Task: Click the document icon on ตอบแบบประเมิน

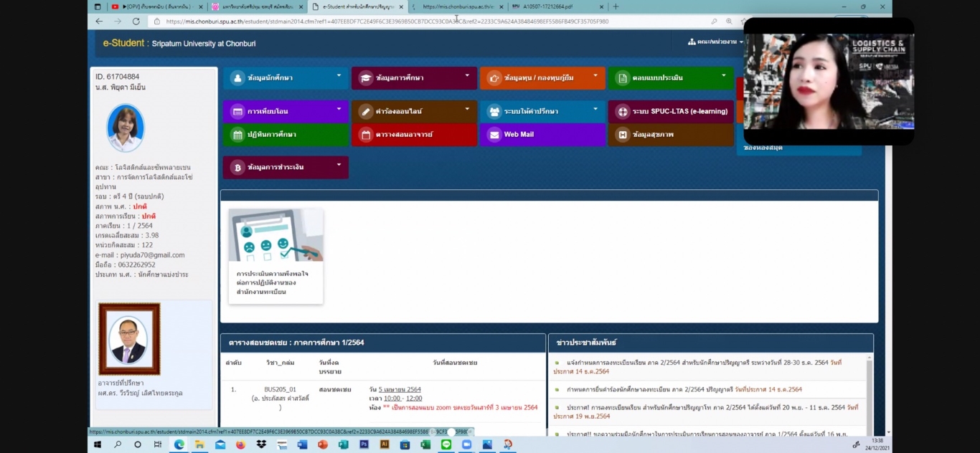Action: coord(623,78)
